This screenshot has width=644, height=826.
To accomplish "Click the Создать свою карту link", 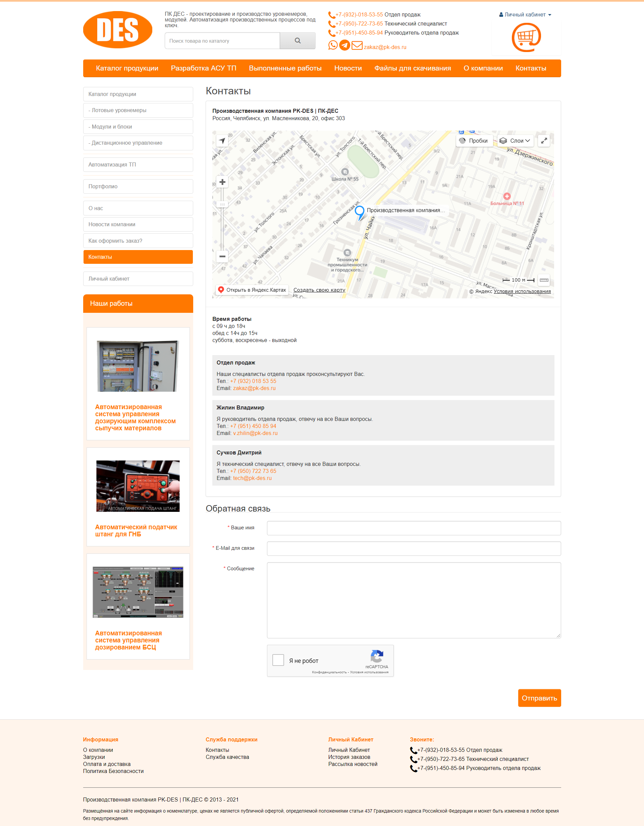I will (x=319, y=290).
